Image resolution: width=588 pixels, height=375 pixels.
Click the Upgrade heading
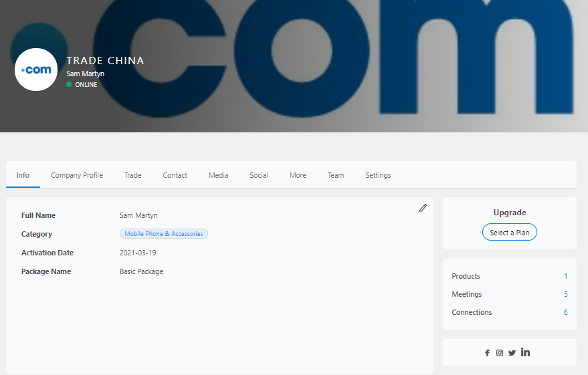510,213
